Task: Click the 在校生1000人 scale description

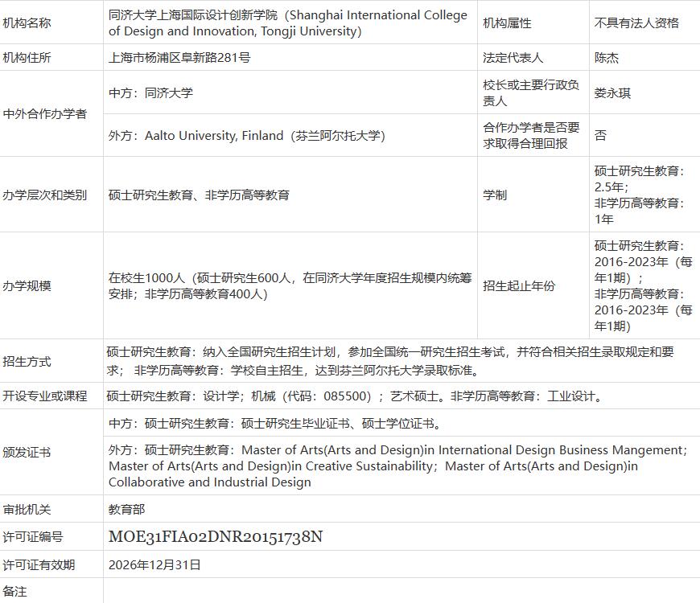Action: coord(290,286)
